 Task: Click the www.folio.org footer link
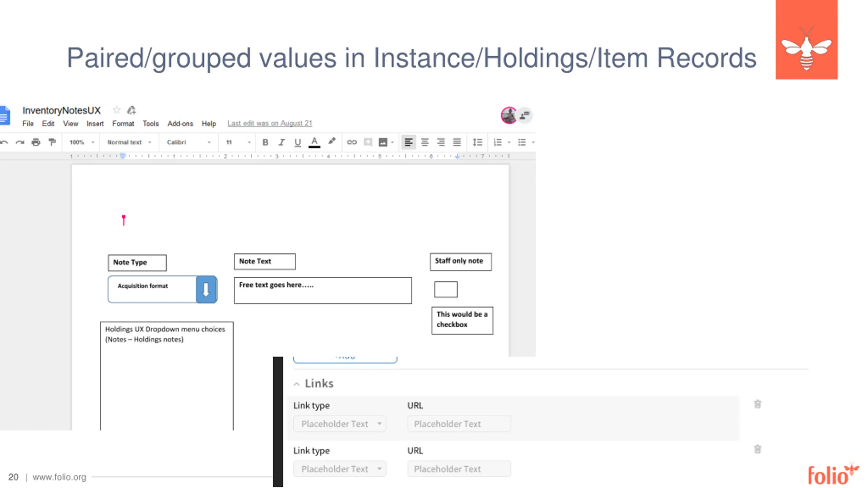pyautogui.click(x=59, y=477)
